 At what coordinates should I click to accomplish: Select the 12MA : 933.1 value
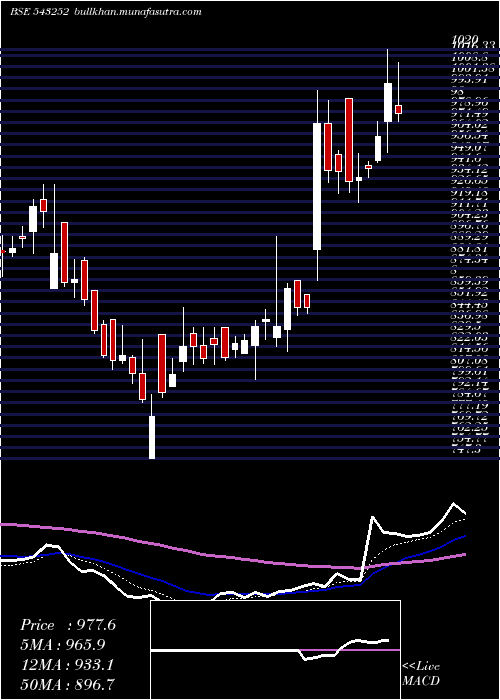[x=67, y=665]
